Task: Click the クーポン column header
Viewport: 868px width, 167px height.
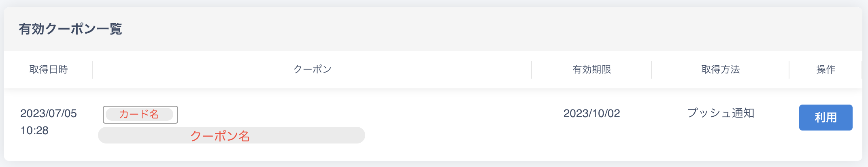Action: [x=312, y=70]
